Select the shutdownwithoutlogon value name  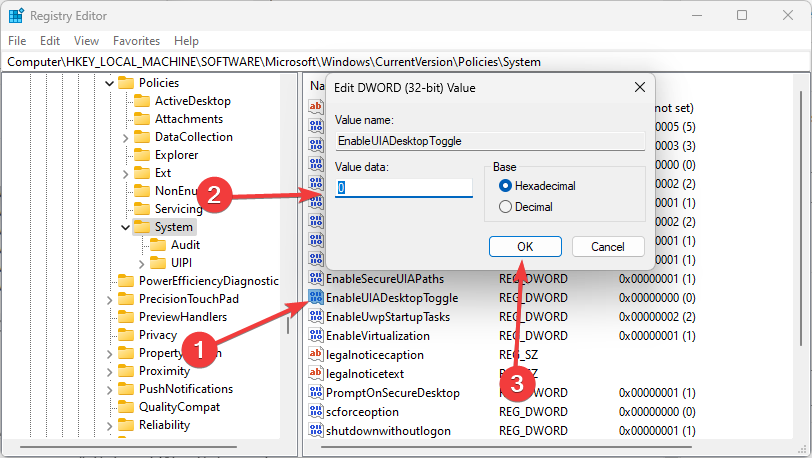point(388,431)
